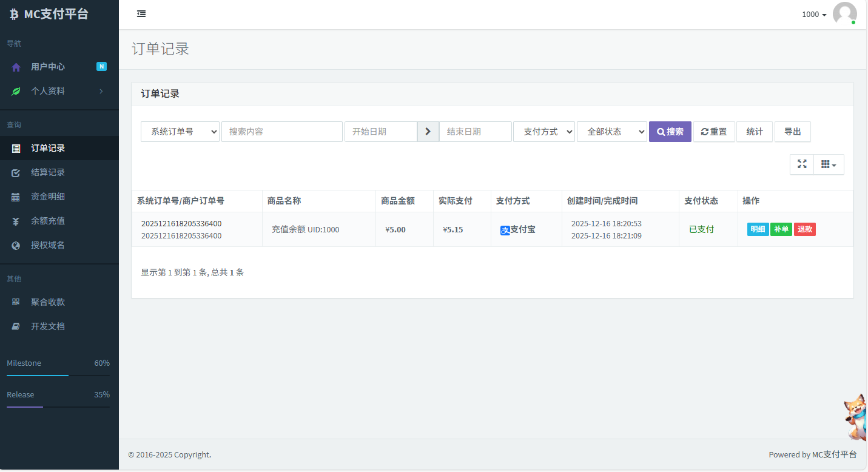Open the 全部状态 status dropdown

click(611, 132)
